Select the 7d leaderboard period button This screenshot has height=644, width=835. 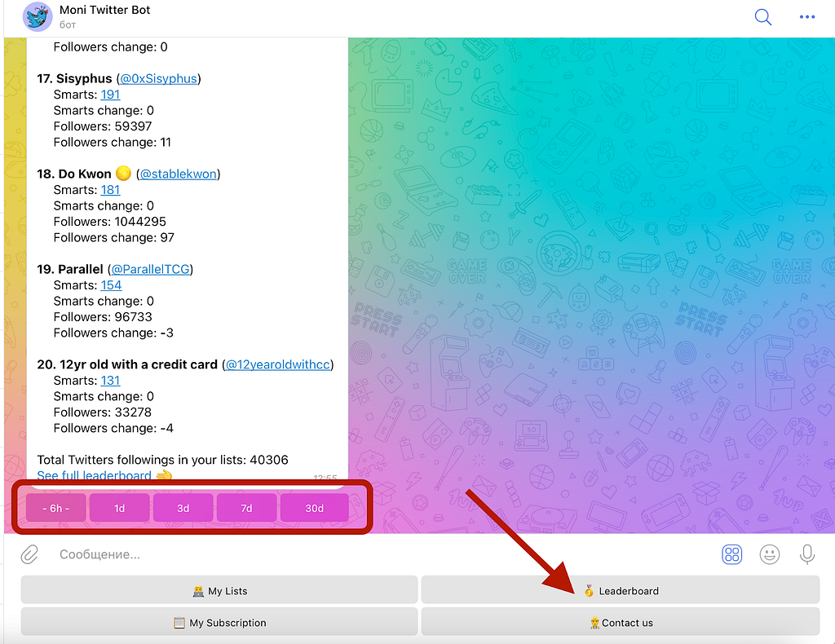(x=246, y=509)
